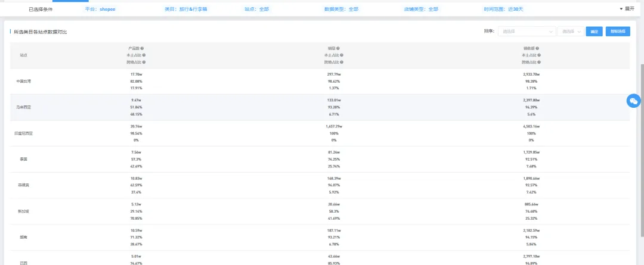Open the second sort order dropdown
Screen dimensions: 644x265
tap(571, 32)
